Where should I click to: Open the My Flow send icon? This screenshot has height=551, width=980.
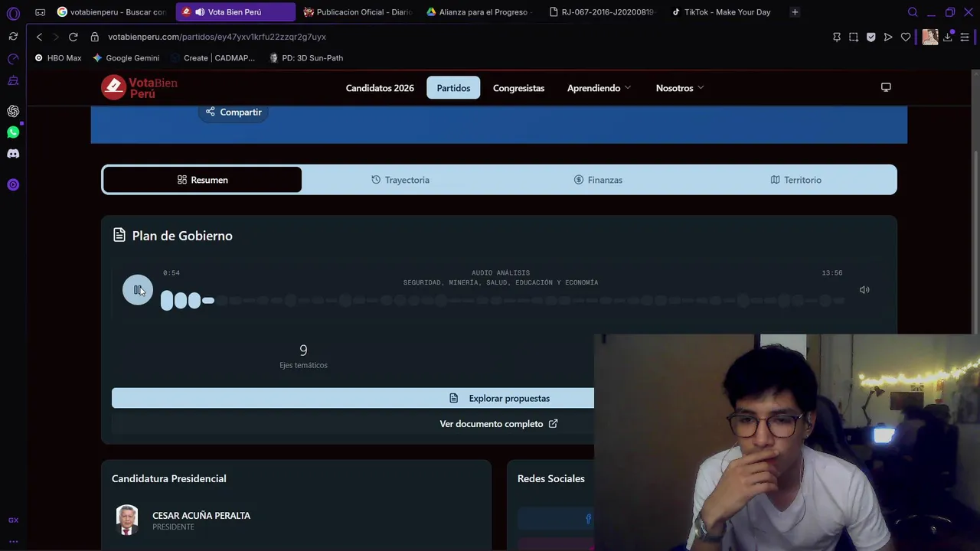[x=888, y=37]
